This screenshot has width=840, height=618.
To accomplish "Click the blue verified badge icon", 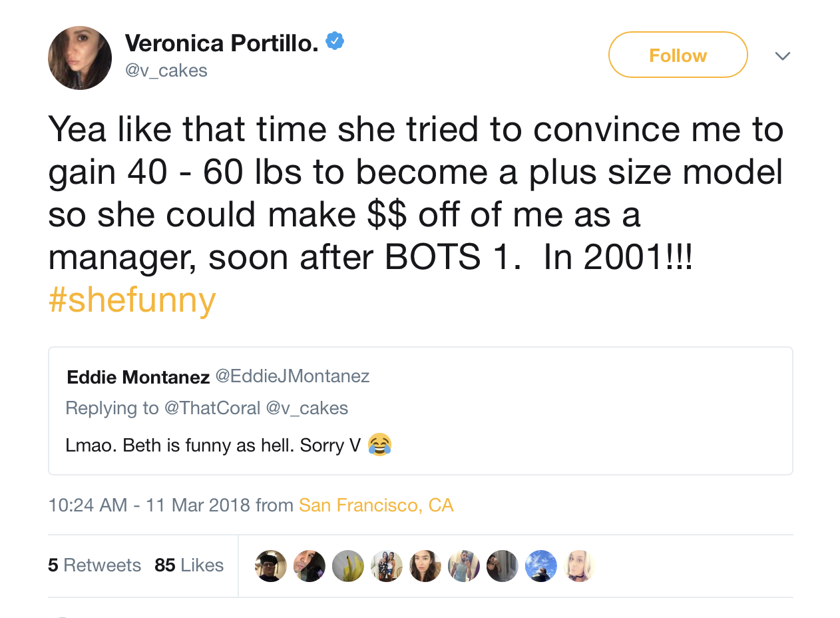I will (335, 42).
